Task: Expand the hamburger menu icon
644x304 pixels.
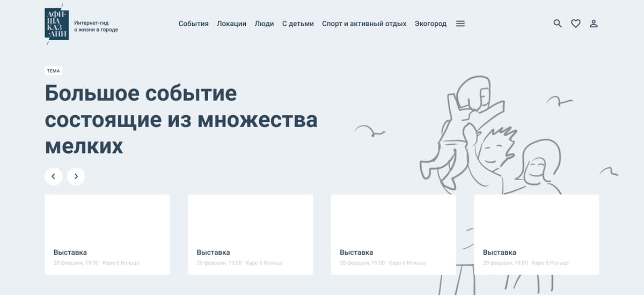Action: coord(460,24)
